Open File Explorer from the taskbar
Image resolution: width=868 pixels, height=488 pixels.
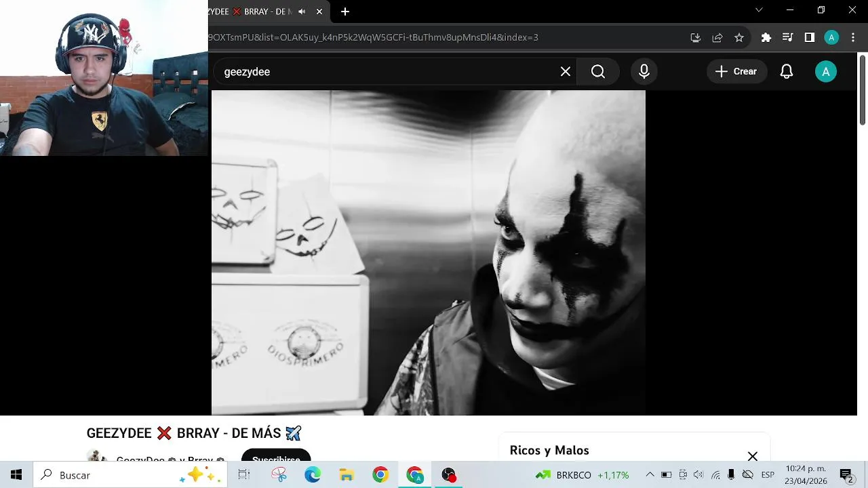coord(347,475)
